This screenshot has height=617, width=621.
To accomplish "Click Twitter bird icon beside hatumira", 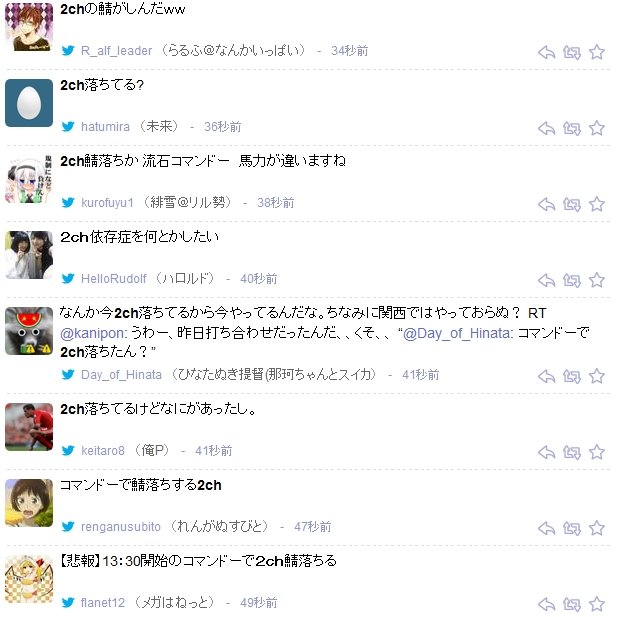I will click(68, 127).
